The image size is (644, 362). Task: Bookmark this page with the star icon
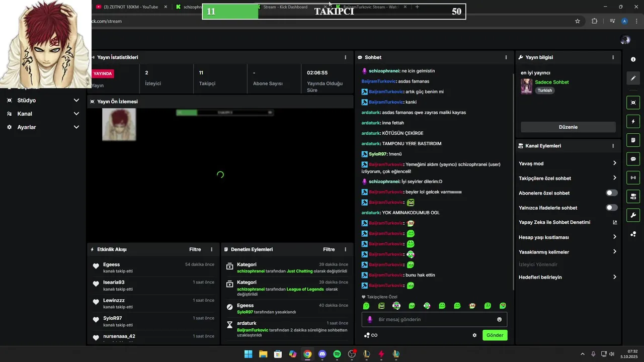point(578,21)
